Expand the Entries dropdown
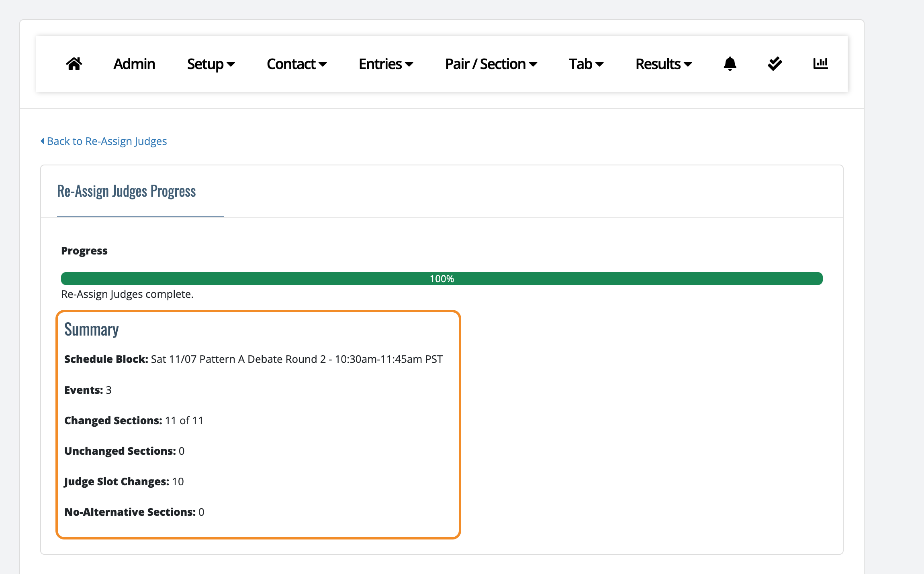Screen dimensions: 924x574 click(x=386, y=64)
